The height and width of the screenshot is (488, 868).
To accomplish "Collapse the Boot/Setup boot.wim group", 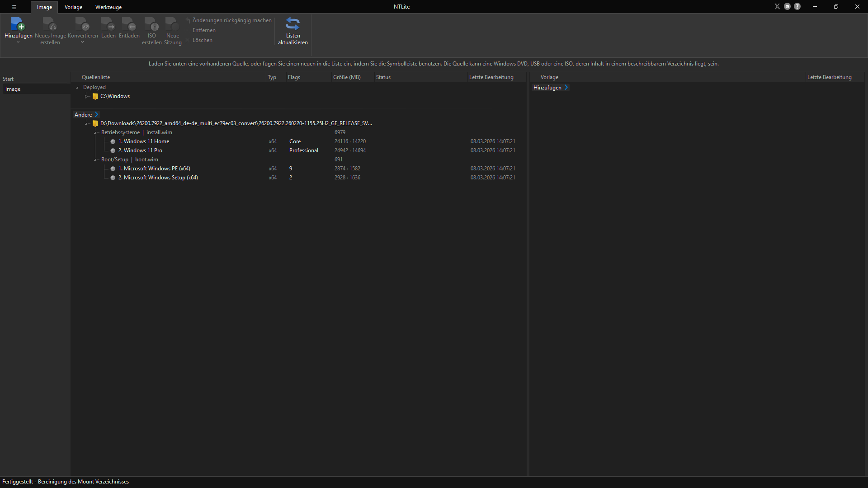I will [x=95, y=160].
